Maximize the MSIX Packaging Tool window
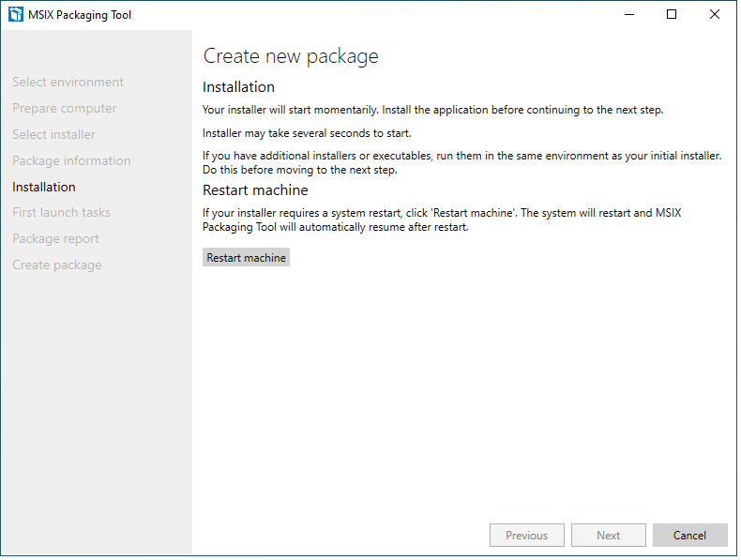 (673, 15)
